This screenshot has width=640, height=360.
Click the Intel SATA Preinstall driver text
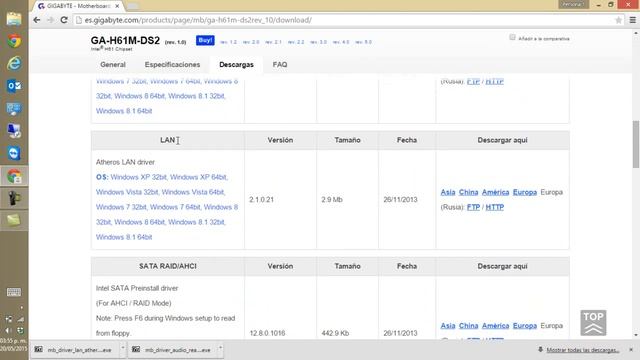tap(137, 288)
